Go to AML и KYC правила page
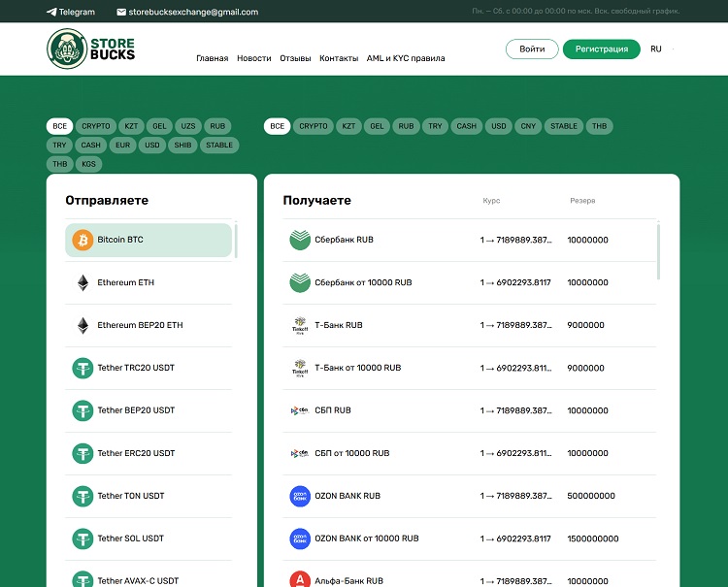 point(406,58)
